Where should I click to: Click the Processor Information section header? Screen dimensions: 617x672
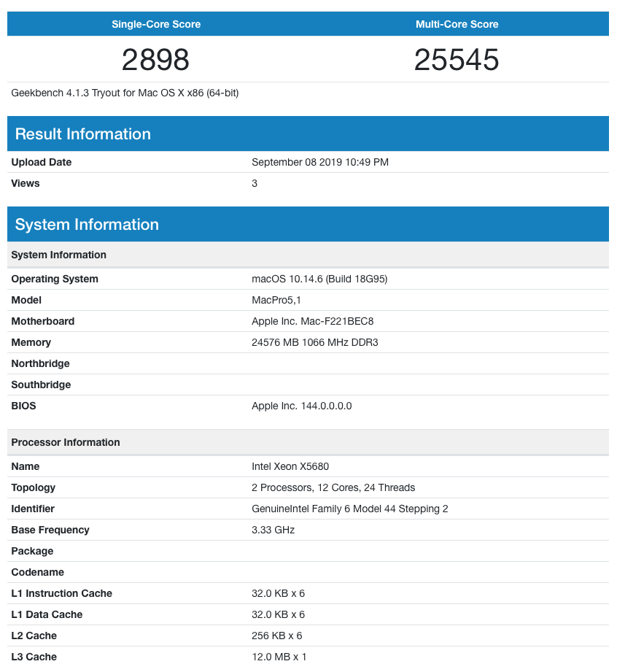click(65, 442)
